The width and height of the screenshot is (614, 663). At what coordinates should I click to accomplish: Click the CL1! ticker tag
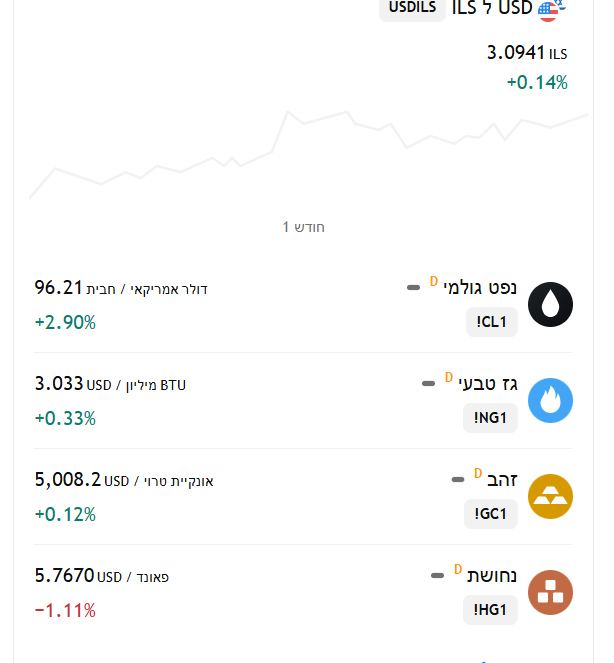pos(491,322)
